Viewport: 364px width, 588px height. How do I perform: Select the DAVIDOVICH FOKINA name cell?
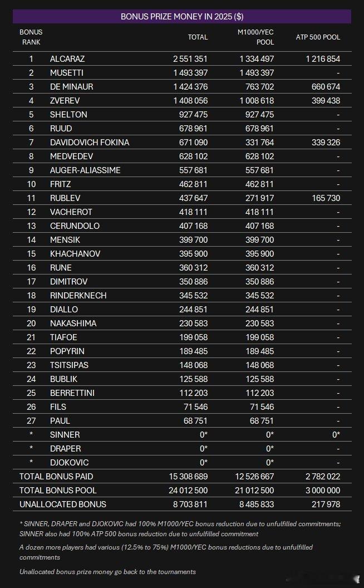click(89, 142)
